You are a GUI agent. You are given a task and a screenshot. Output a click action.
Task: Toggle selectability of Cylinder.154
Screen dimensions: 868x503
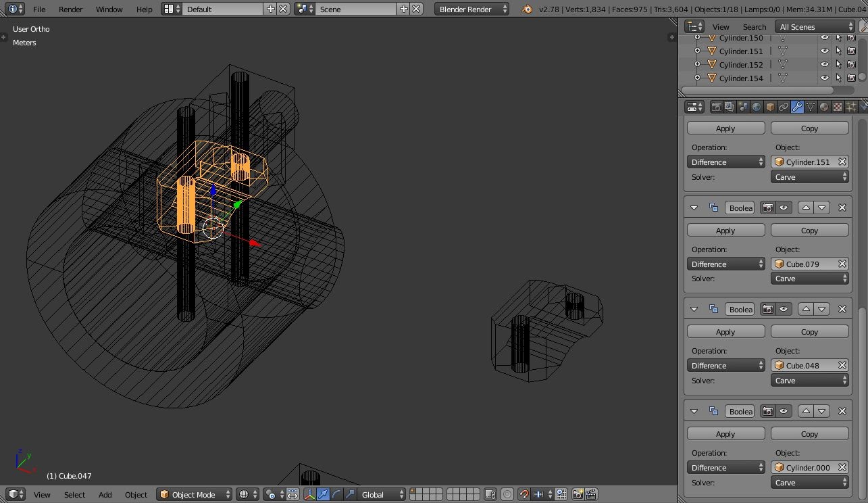[x=838, y=78]
